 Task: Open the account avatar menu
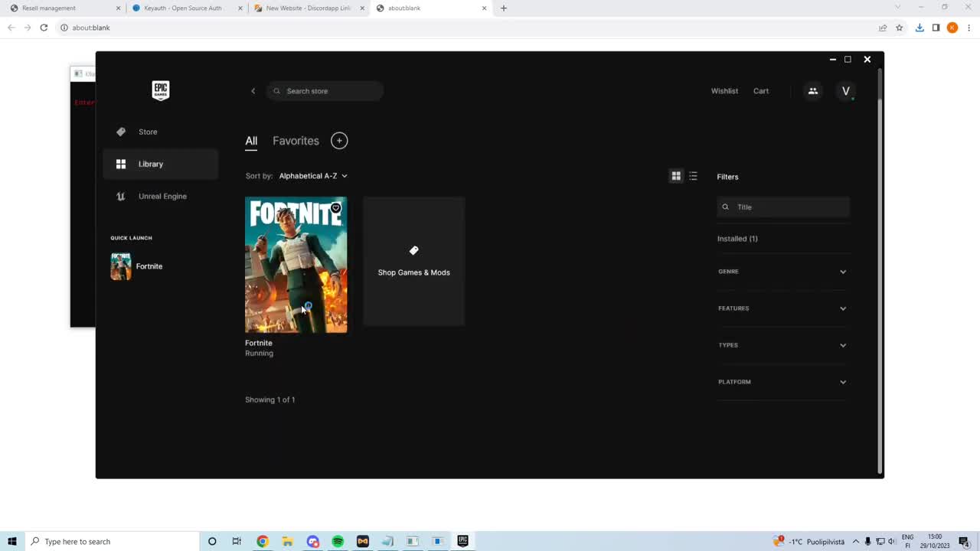(845, 90)
